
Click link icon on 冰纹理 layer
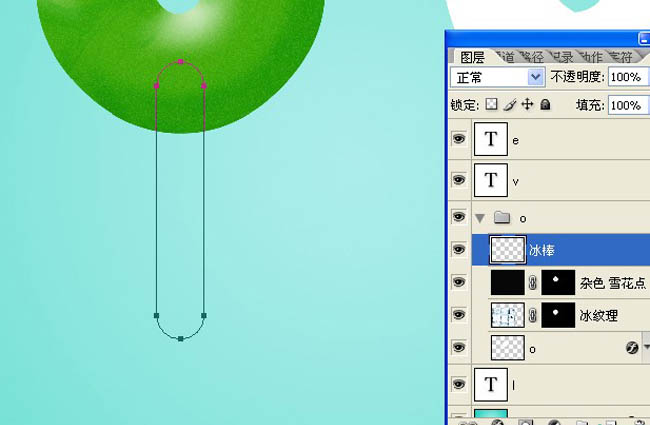[534, 316]
